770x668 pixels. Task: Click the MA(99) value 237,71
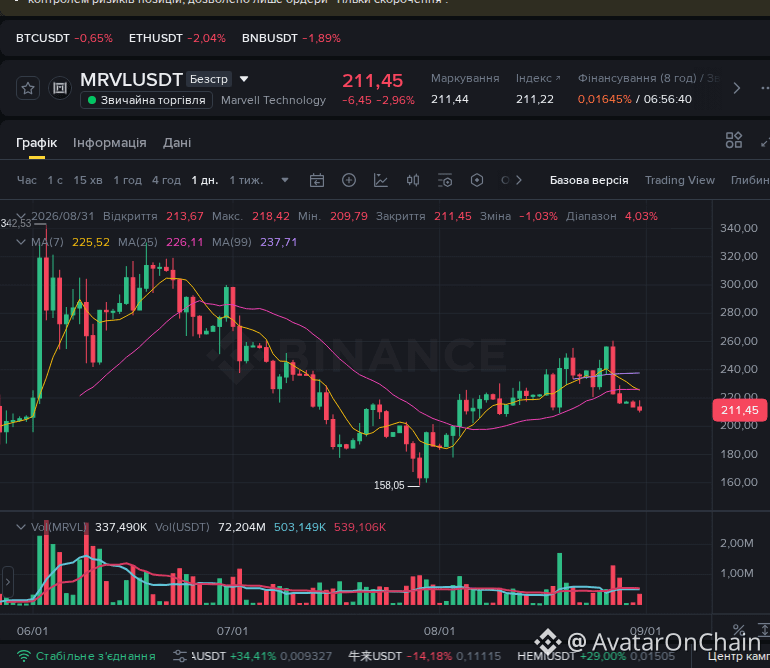pos(278,242)
